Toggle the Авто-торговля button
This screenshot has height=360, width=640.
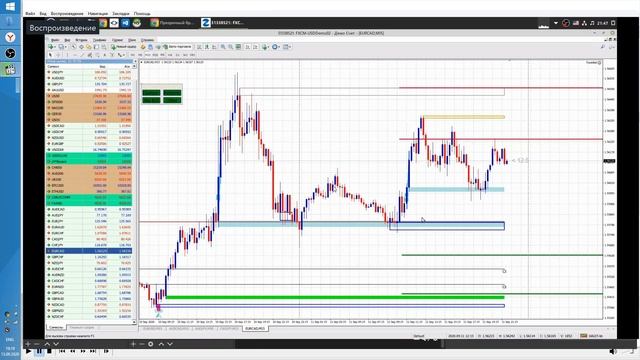click(x=177, y=47)
